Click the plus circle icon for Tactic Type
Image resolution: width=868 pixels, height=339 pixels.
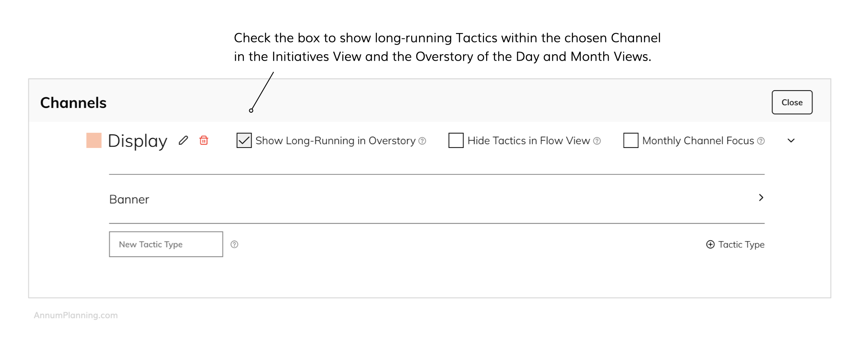710,244
